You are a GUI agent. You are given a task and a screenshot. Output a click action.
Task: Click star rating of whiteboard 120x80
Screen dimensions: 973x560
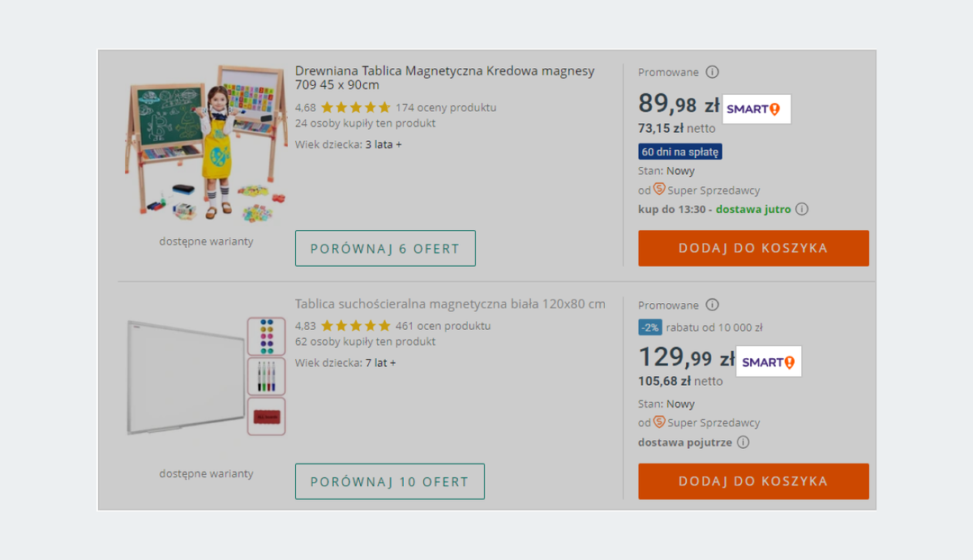[x=355, y=326]
